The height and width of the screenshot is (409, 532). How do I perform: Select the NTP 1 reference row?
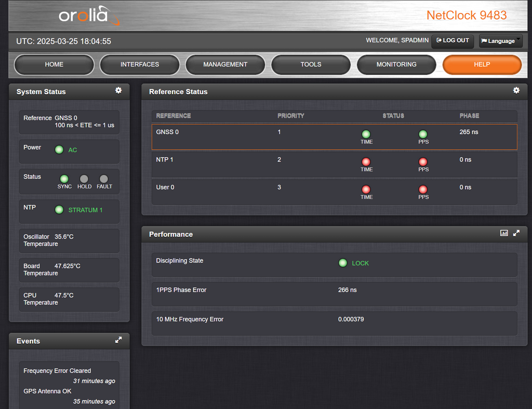tap(334, 165)
